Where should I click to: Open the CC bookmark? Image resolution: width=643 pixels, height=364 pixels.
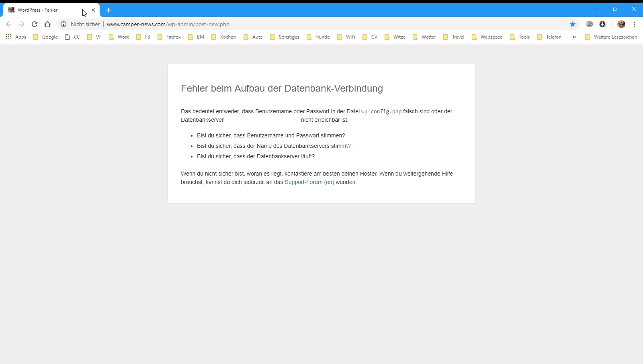[x=72, y=37]
